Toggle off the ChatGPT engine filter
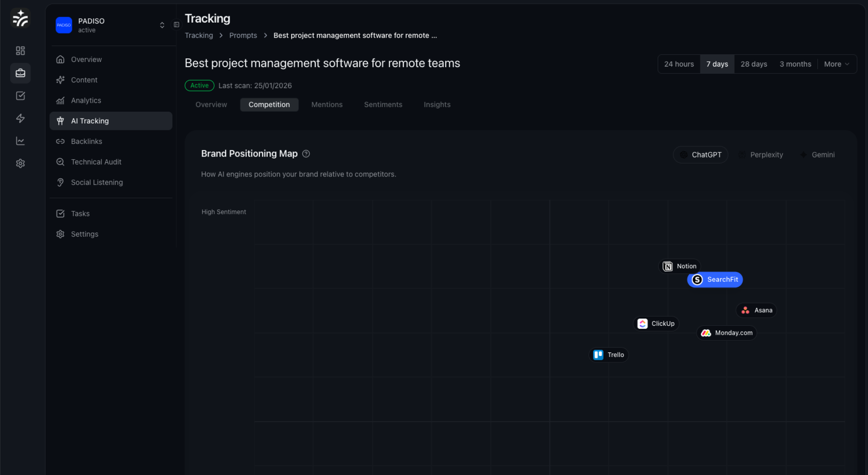The height and width of the screenshot is (475, 868). [700, 154]
